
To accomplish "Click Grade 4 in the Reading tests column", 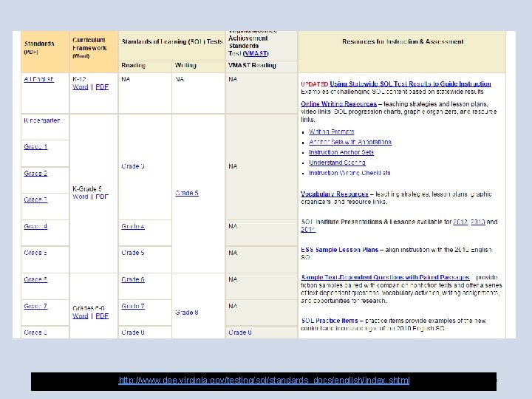I will click(133, 226).
